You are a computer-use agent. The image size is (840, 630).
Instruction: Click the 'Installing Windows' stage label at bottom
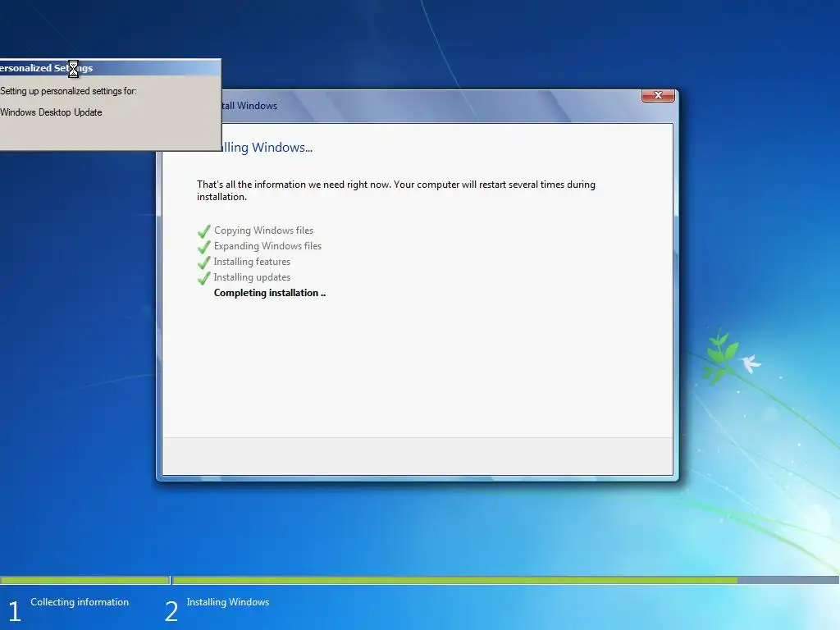(x=228, y=601)
